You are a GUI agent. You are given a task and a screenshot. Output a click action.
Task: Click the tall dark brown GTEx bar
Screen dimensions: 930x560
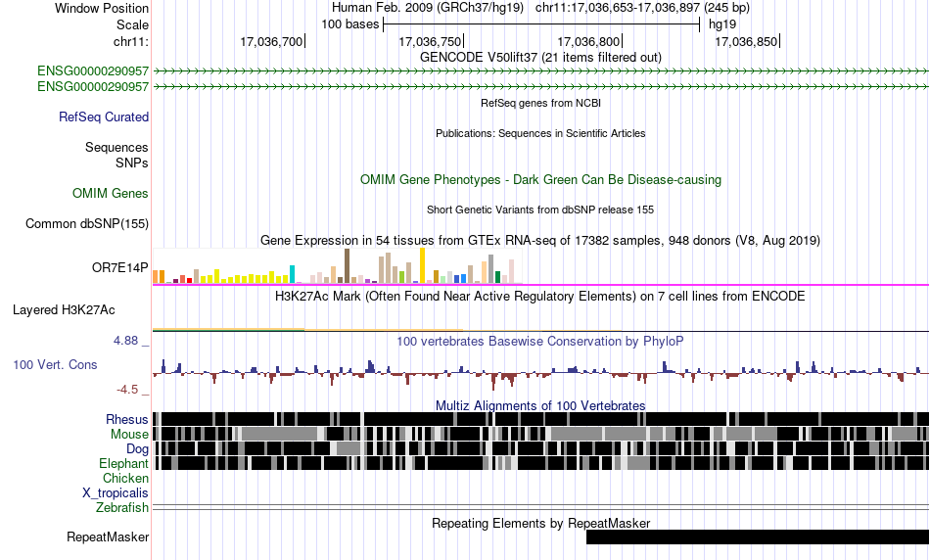pos(347,265)
